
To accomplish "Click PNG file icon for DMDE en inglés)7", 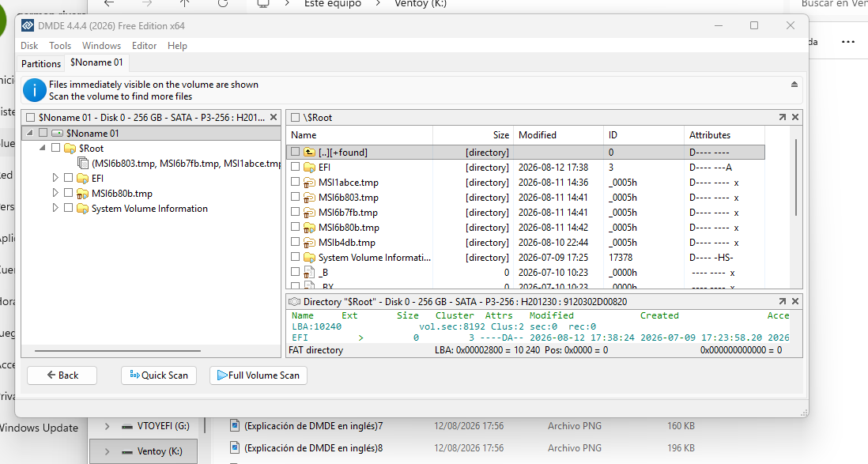I will [235, 425].
